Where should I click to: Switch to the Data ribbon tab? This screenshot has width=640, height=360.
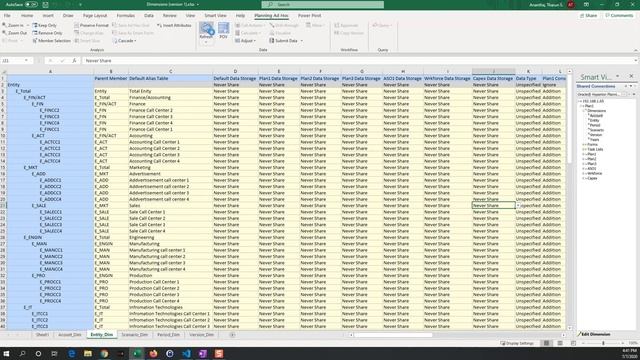click(149, 16)
